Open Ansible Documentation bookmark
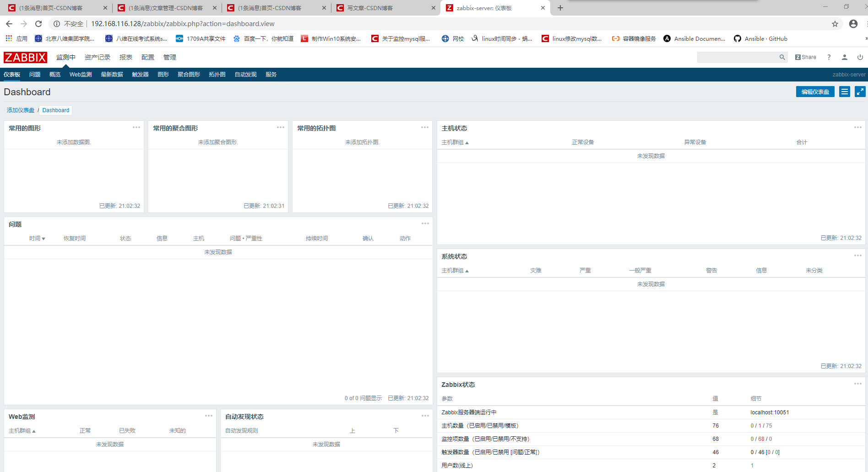Image resolution: width=868 pixels, height=472 pixels. [x=694, y=39]
